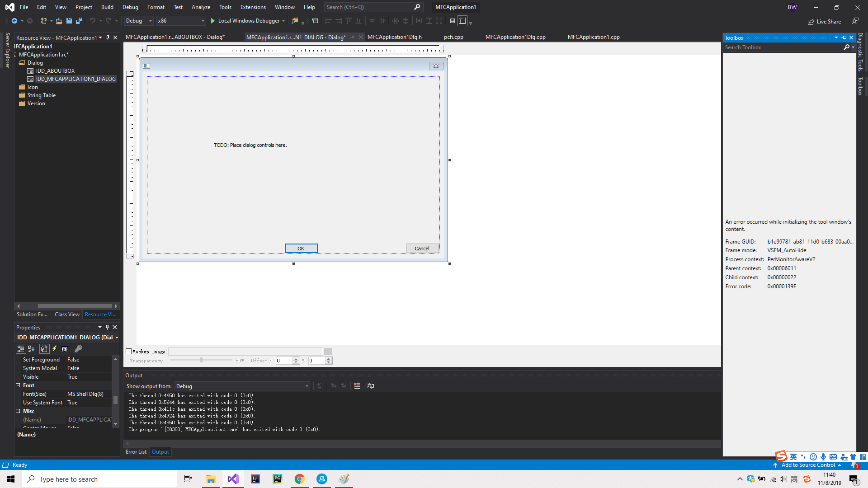Click the OK button in the dialog designer
This screenshot has height=488, width=868.
[x=301, y=249]
